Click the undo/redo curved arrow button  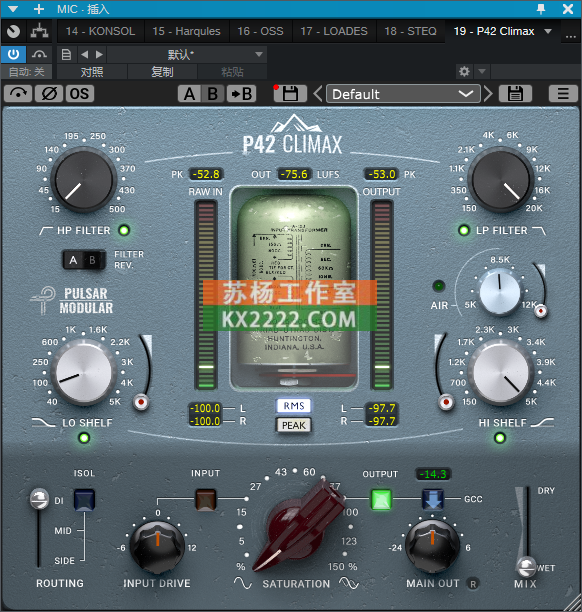pos(18,94)
